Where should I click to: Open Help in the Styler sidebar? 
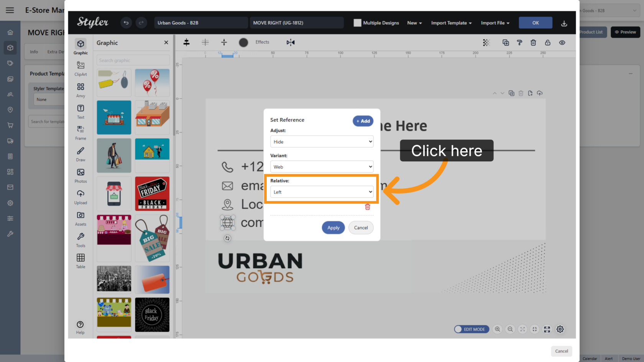pyautogui.click(x=80, y=328)
